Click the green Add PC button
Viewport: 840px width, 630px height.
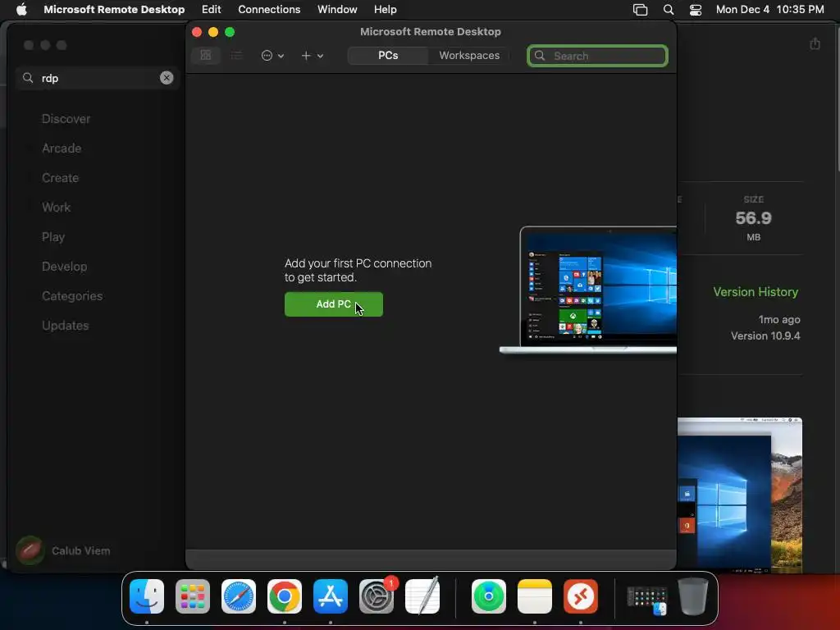(333, 304)
